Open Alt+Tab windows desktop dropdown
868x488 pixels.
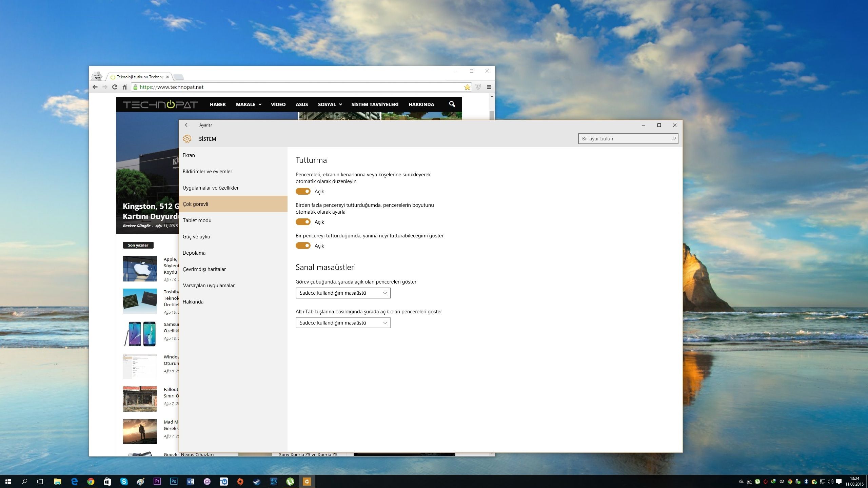[343, 323]
